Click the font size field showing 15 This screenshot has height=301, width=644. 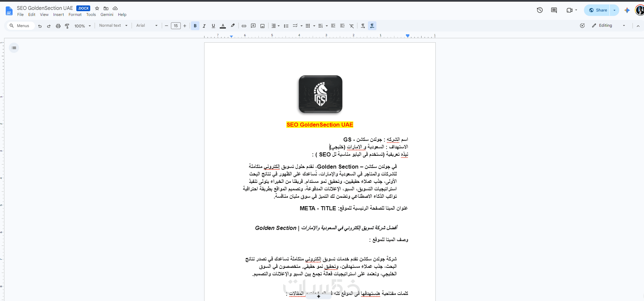[x=176, y=26]
